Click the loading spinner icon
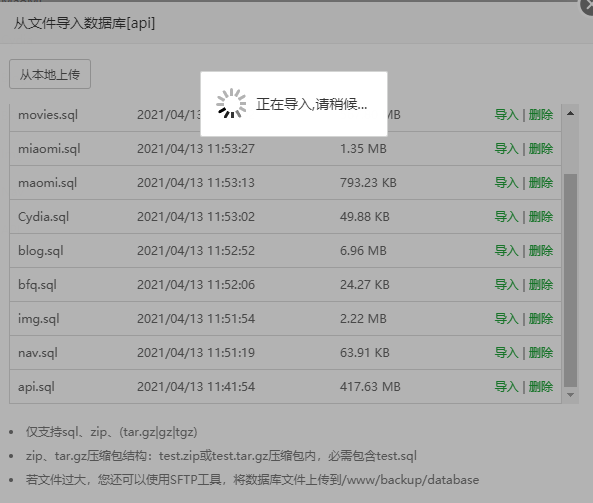 pyautogui.click(x=231, y=104)
